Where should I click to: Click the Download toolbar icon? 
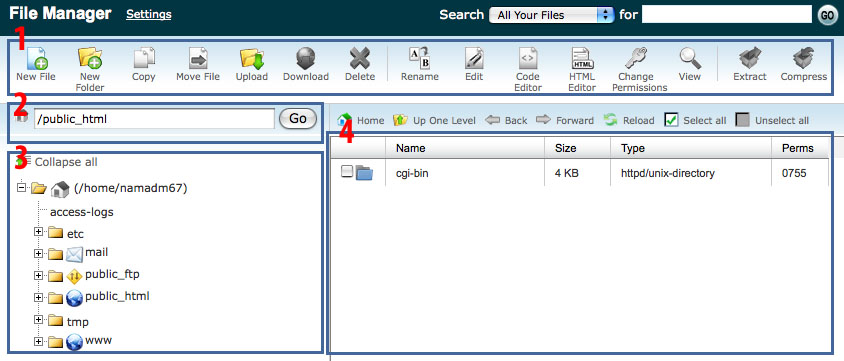306,58
